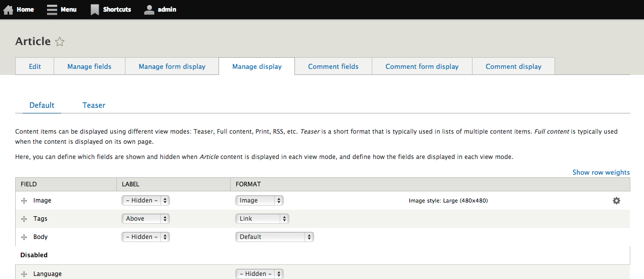Open the Comment display tab

pyautogui.click(x=513, y=66)
